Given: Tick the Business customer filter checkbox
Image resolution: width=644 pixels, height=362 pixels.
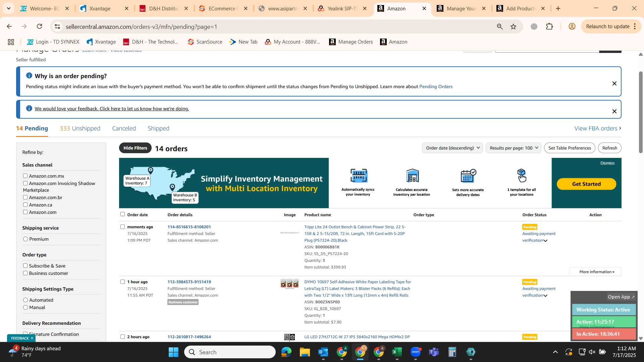Looking at the screenshot, I should [x=25, y=273].
